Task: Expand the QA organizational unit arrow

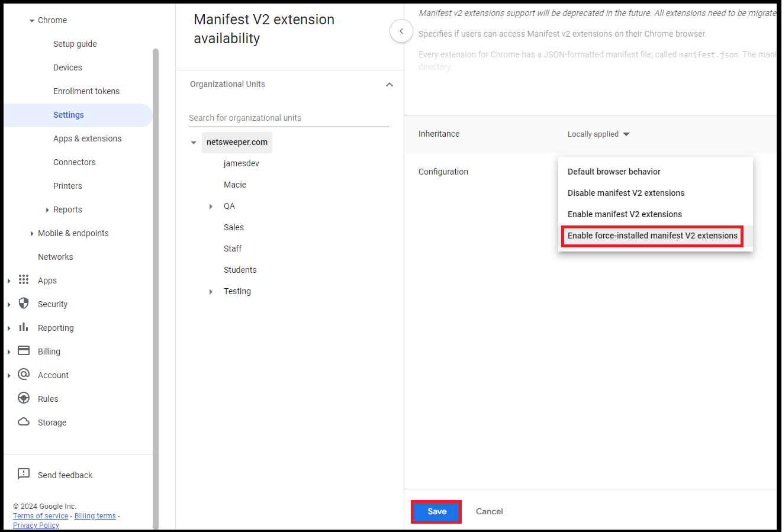Action: click(x=211, y=207)
